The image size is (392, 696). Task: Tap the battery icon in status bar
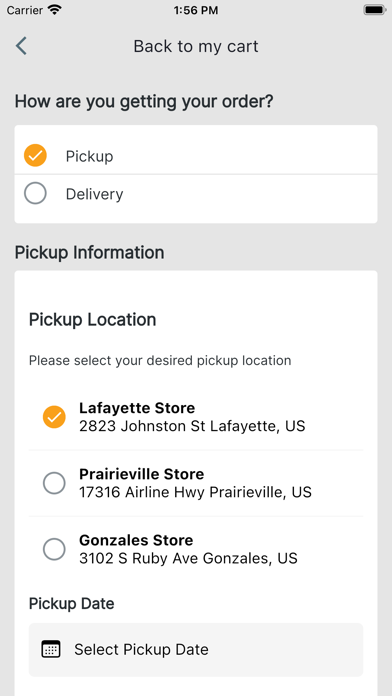375,10
